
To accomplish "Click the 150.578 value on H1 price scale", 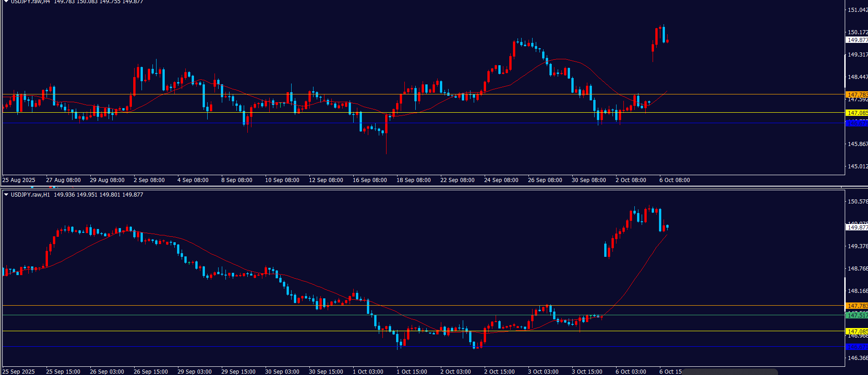I will coord(857,202).
